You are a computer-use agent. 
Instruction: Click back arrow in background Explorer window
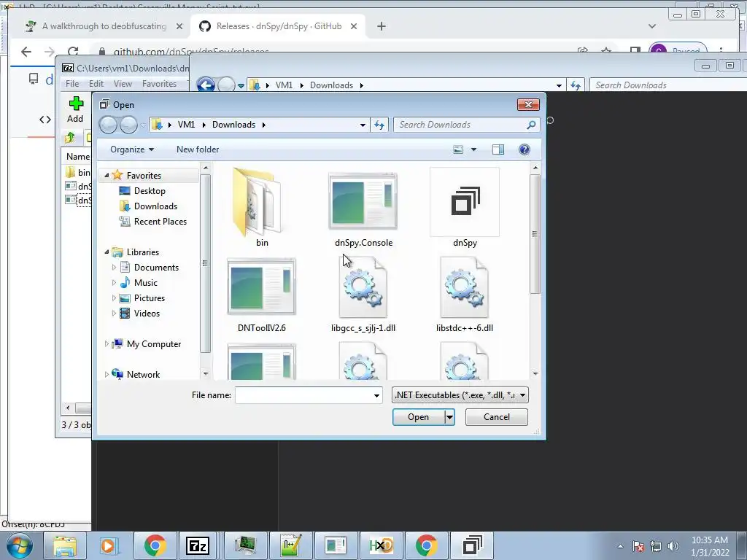[206, 85]
